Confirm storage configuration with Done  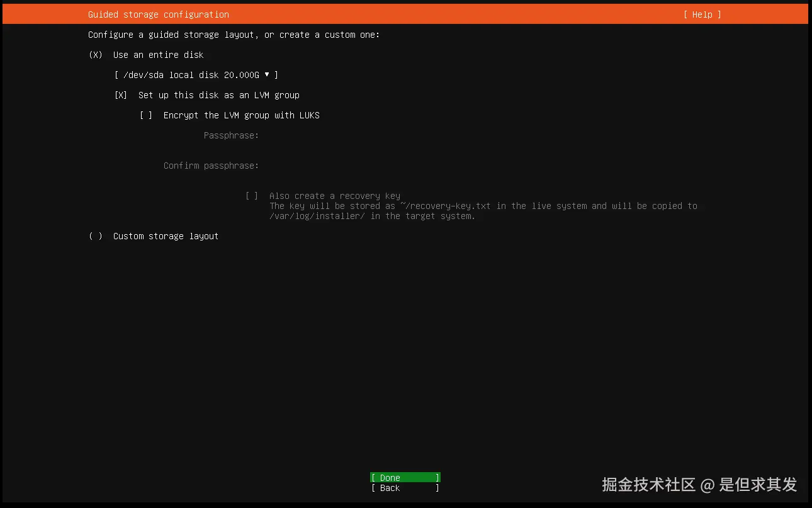(405, 477)
